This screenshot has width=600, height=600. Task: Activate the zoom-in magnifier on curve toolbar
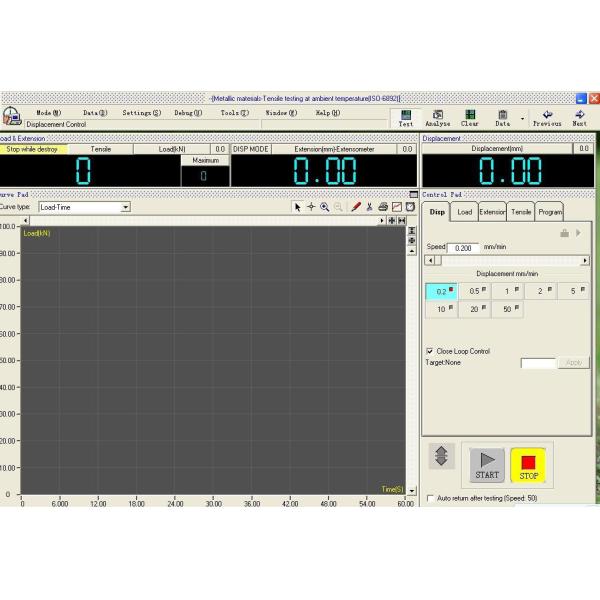(325, 207)
